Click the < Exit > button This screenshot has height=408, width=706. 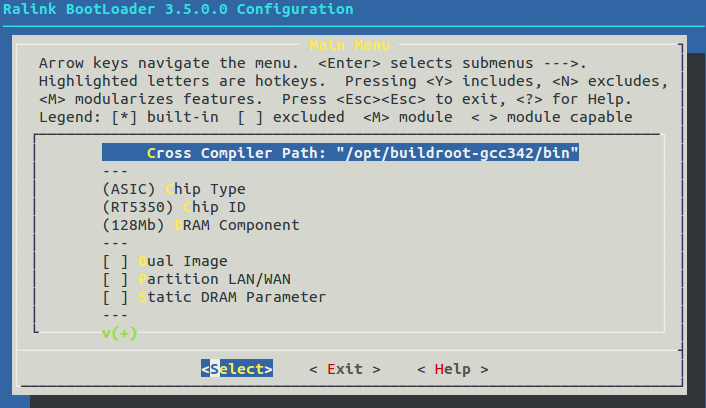pyautogui.click(x=345, y=369)
